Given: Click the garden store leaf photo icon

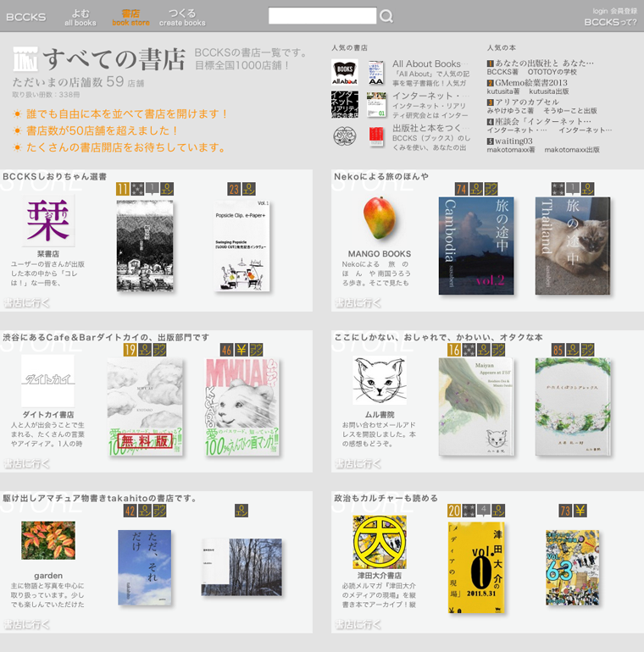Looking at the screenshot, I should (x=47, y=540).
